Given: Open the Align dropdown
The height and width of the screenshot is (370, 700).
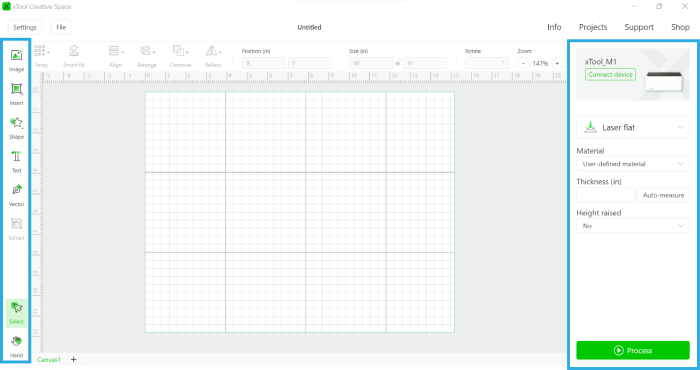Looking at the screenshot, I should pos(116,56).
